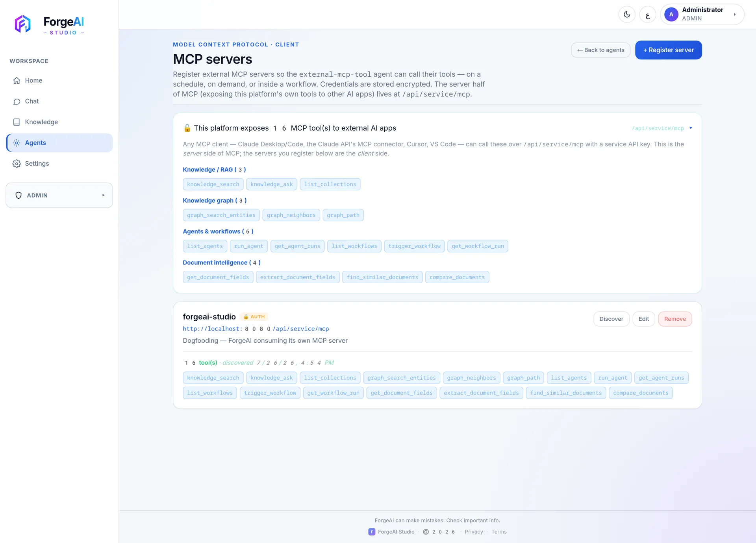Click graph_search_entities chip under Knowledge graph
Screen dimensions: 756x543
point(221,215)
